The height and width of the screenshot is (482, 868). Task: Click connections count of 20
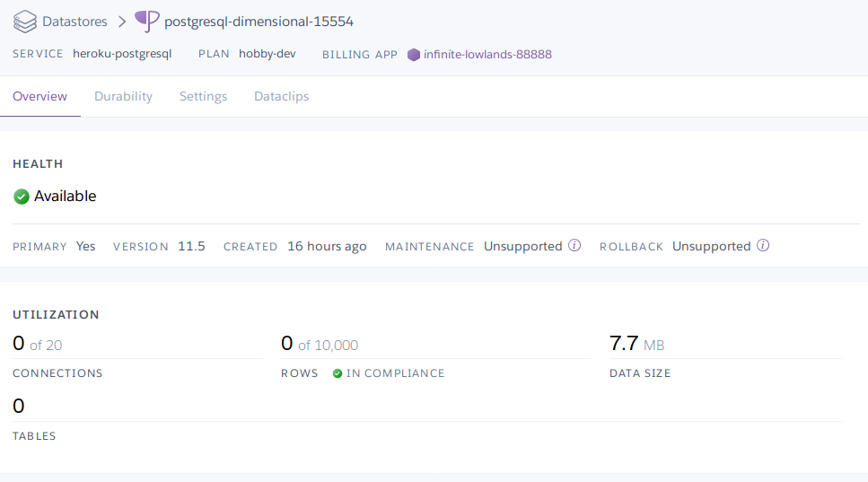(x=38, y=344)
